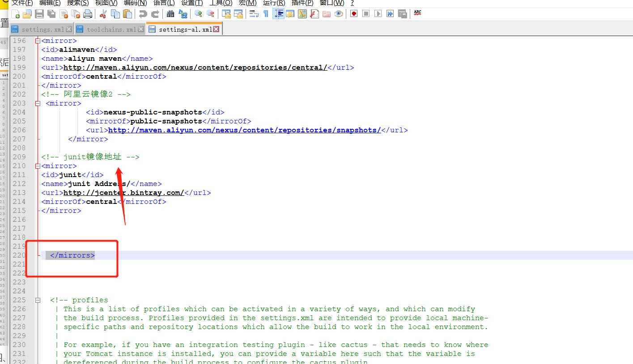The width and height of the screenshot is (633, 364).
Task: Place the cursor on the closing mirrors tag
Action: tap(72, 255)
